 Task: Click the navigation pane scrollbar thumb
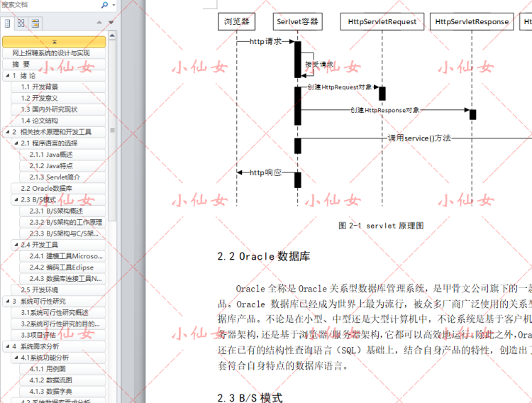(112, 131)
